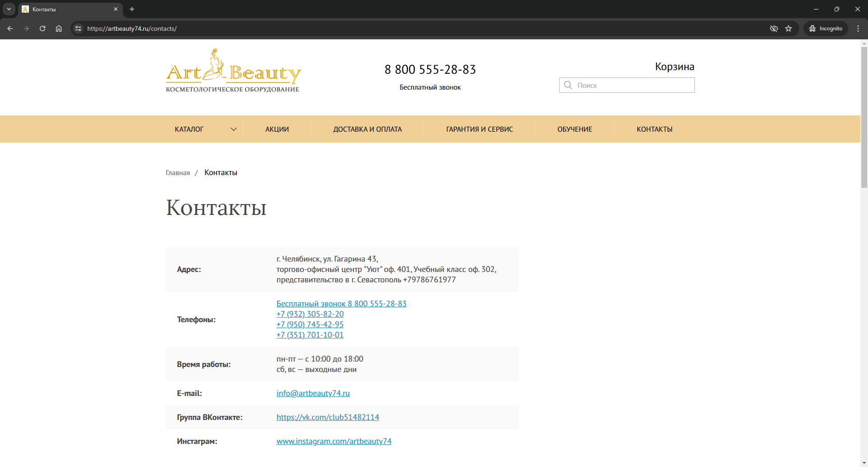Go to Доставка и оплата page
This screenshot has height=467, width=868.
pos(367,129)
